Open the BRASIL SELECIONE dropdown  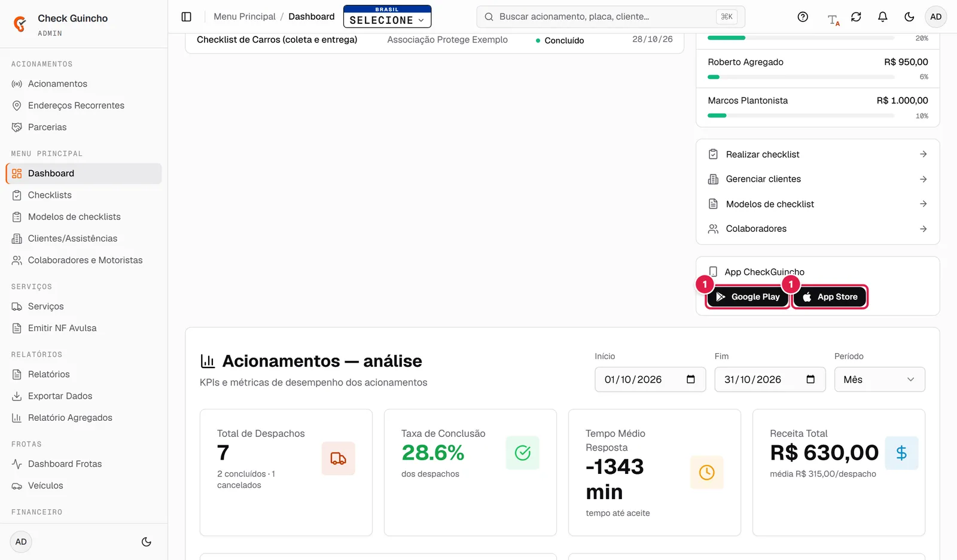(387, 17)
